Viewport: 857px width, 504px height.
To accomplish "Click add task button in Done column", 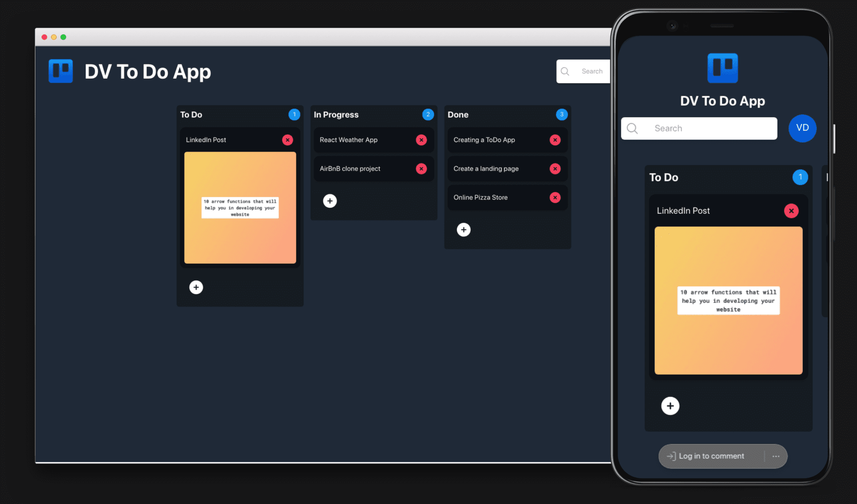I will [x=464, y=229].
